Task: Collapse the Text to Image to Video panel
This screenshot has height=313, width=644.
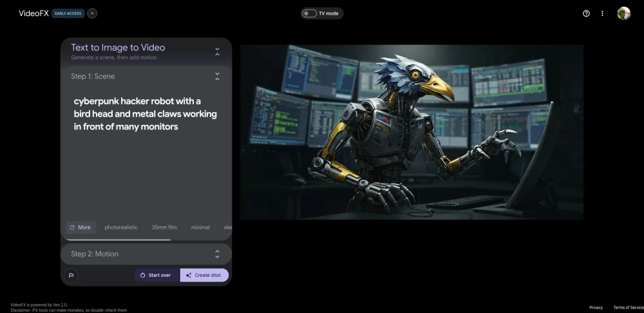Action: (217, 52)
